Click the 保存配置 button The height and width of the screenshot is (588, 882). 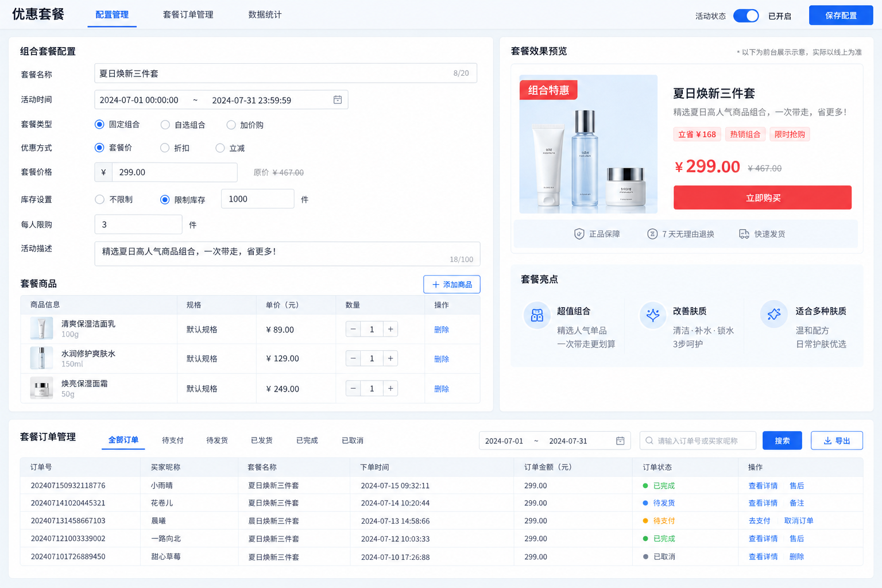[841, 16]
